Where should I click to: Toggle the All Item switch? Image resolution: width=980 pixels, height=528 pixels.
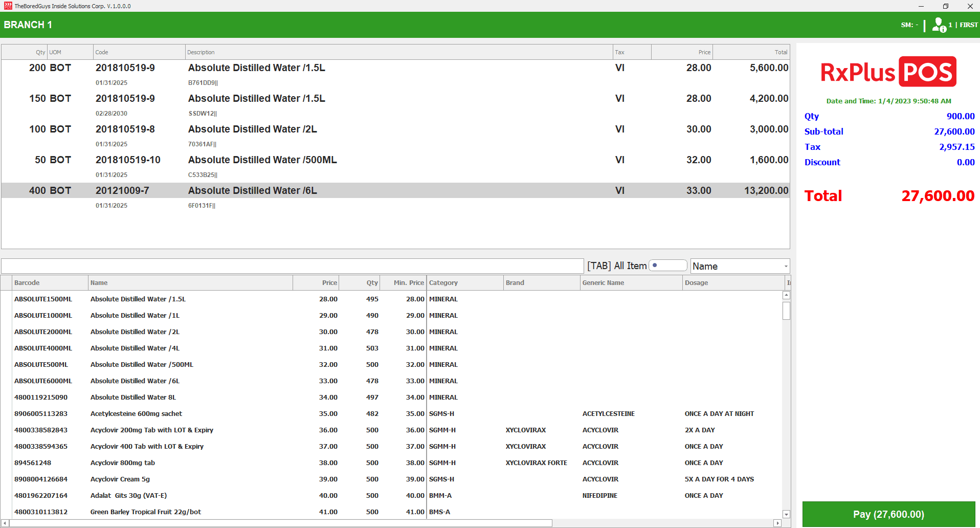(667, 266)
